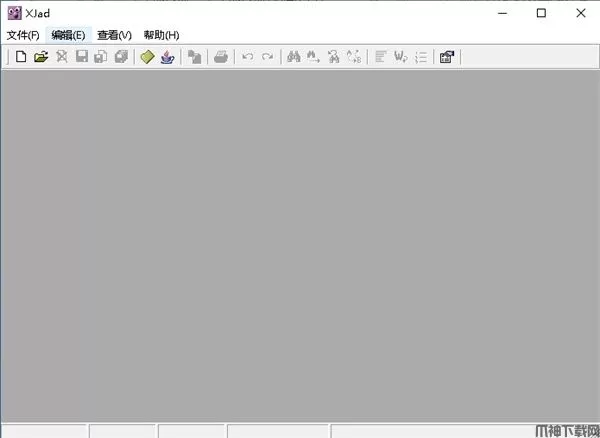This screenshot has height=438, width=600.
Task: Click the Save As icon
Action: [x=101, y=57]
